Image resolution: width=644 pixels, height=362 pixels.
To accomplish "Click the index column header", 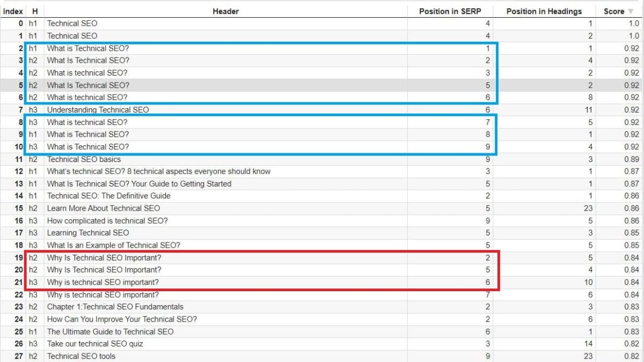I will click(x=13, y=11).
